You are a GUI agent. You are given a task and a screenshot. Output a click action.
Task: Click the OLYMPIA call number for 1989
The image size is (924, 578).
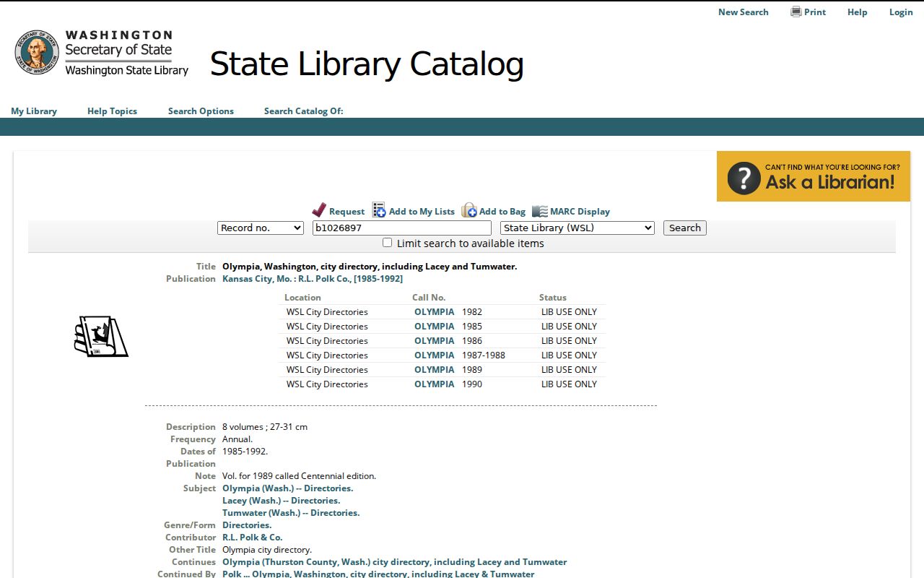(435, 370)
